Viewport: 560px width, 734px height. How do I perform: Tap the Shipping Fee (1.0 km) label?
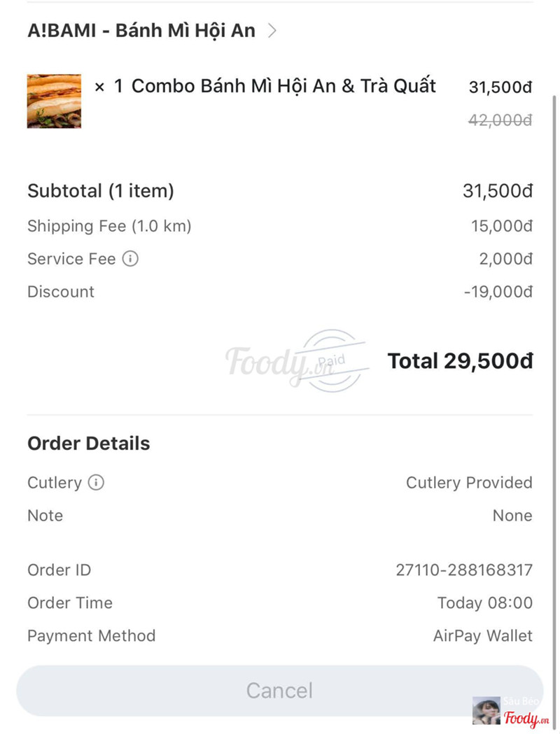tap(109, 226)
